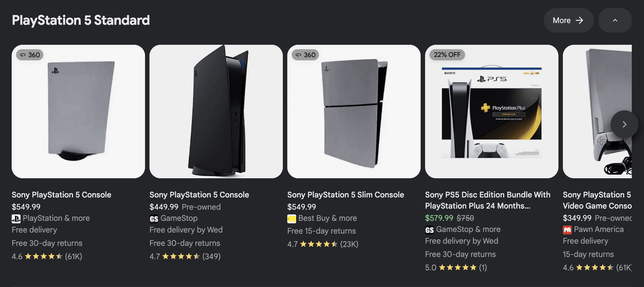Open Sony PlayStation 5 Slim Console title

point(346,195)
